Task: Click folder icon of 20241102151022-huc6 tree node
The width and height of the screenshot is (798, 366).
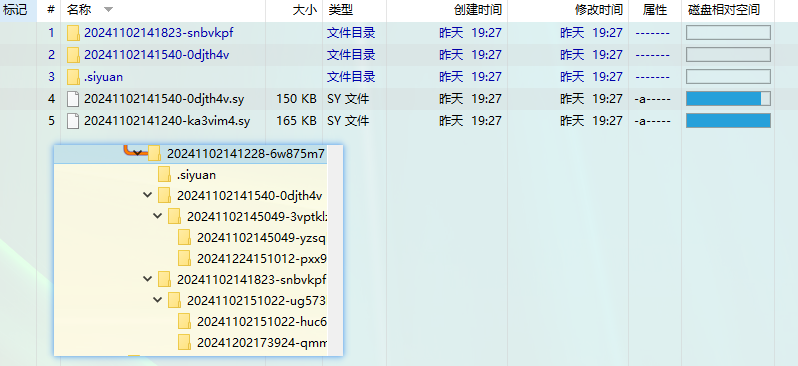Action: [184, 322]
